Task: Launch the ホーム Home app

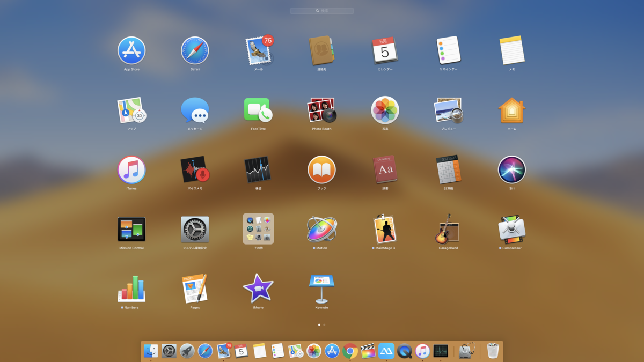Action: [x=512, y=110]
